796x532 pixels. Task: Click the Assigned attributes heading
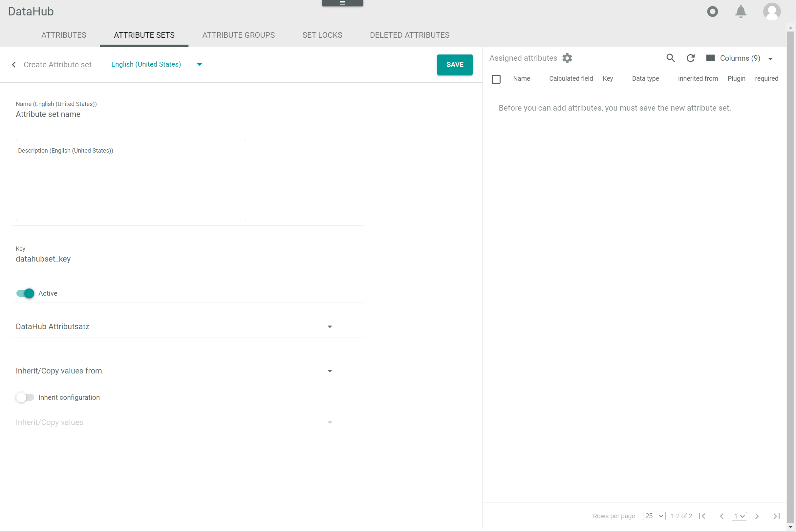(523, 58)
